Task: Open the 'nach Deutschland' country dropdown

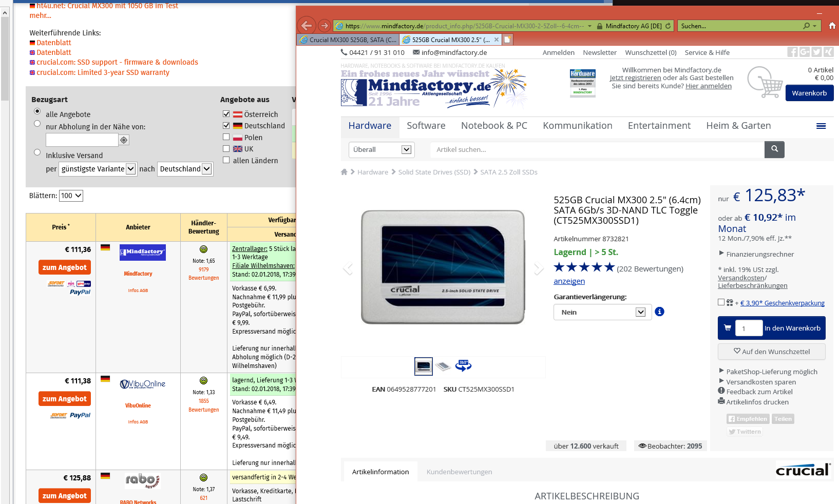Action: pos(185,169)
